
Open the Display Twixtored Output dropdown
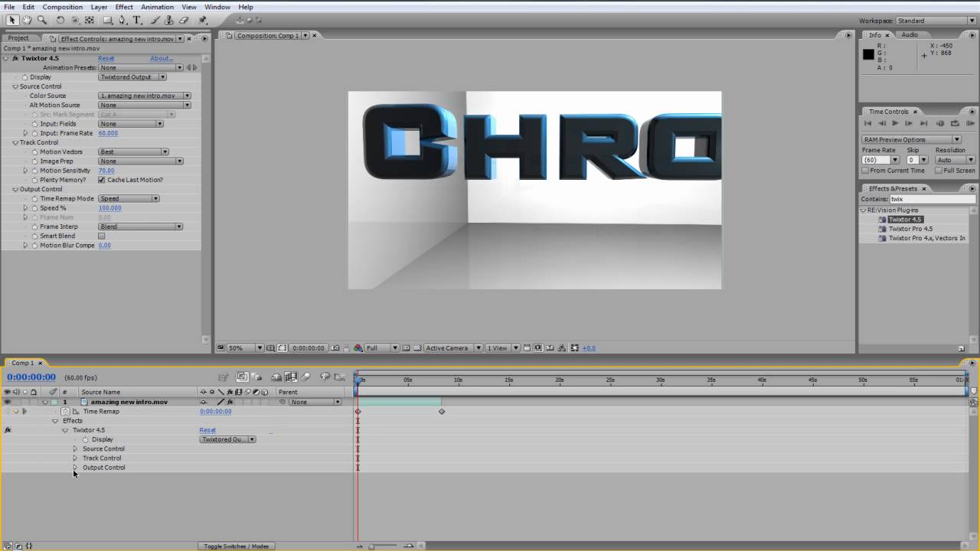coord(132,77)
